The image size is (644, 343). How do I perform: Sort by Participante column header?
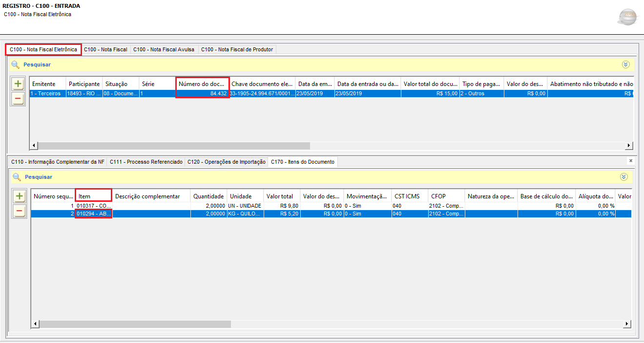84,84
